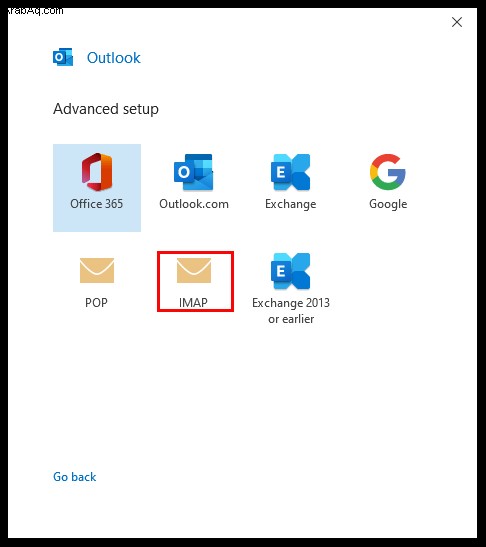Choose the Outlook.com envelope icon

point(194,172)
